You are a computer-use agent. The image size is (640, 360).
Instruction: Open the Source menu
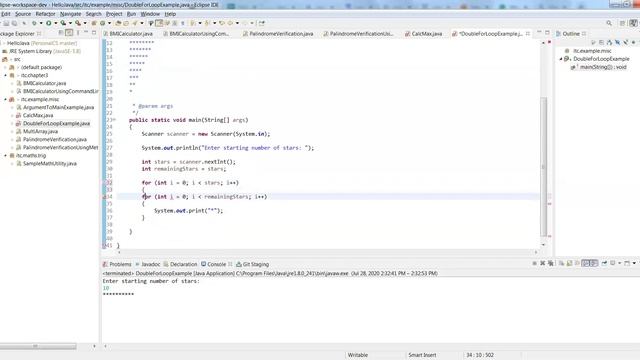pyautogui.click(x=23, y=14)
